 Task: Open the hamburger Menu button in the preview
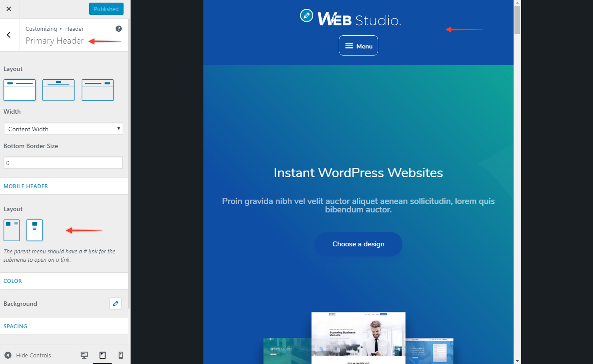coord(358,45)
